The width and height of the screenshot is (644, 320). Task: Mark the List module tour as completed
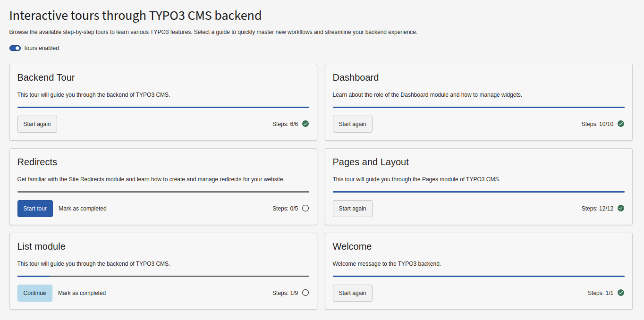[82, 293]
